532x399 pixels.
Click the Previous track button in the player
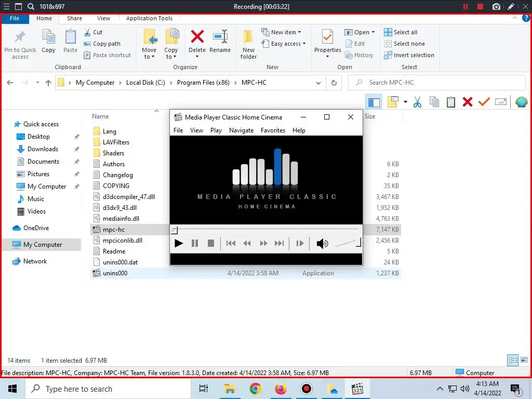coord(231,243)
